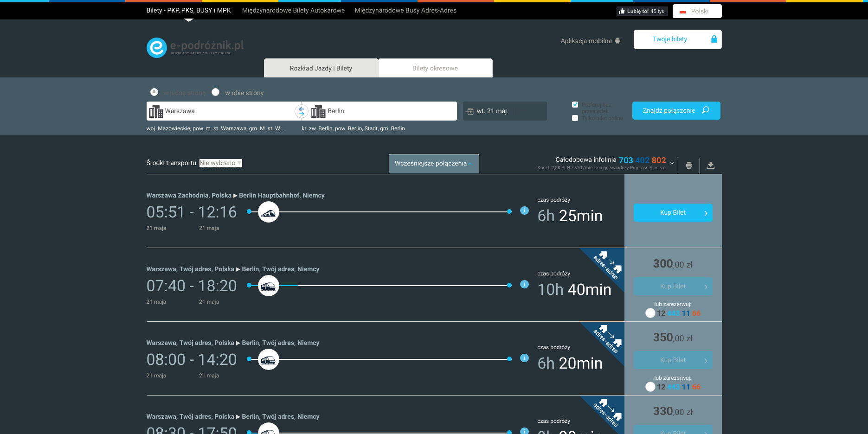The height and width of the screenshot is (434, 868).
Task: Click the bus icon on the 08:00 connection
Action: (269, 359)
